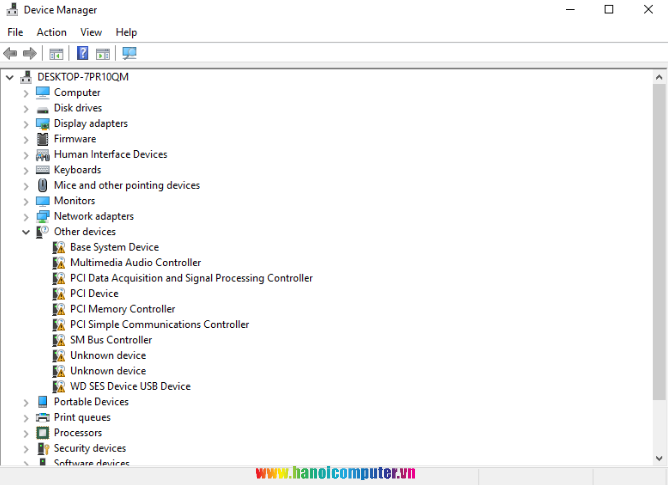Image resolution: width=668 pixels, height=485 pixels.
Task: Expand the Print queues category
Action: pyautogui.click(x=26, y=418)
